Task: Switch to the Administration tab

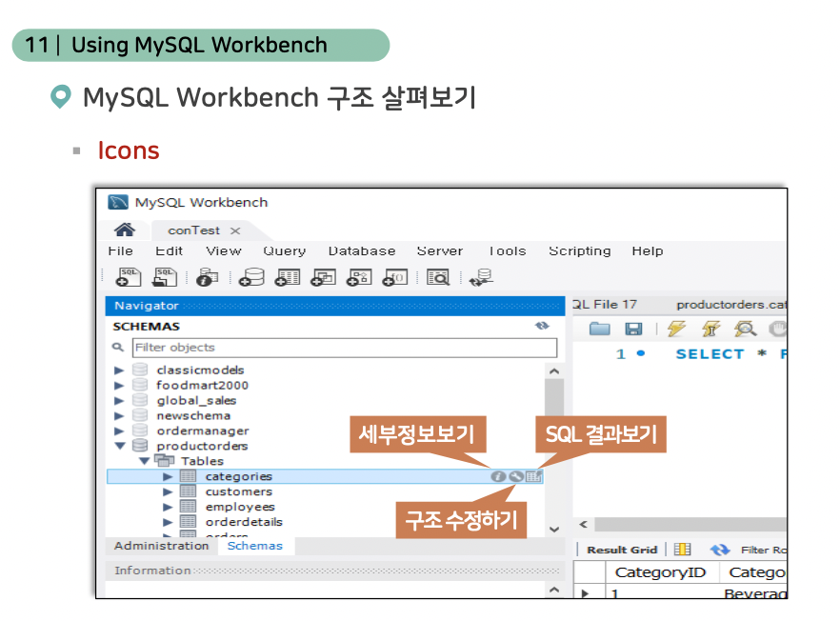Action: [161, 546]
